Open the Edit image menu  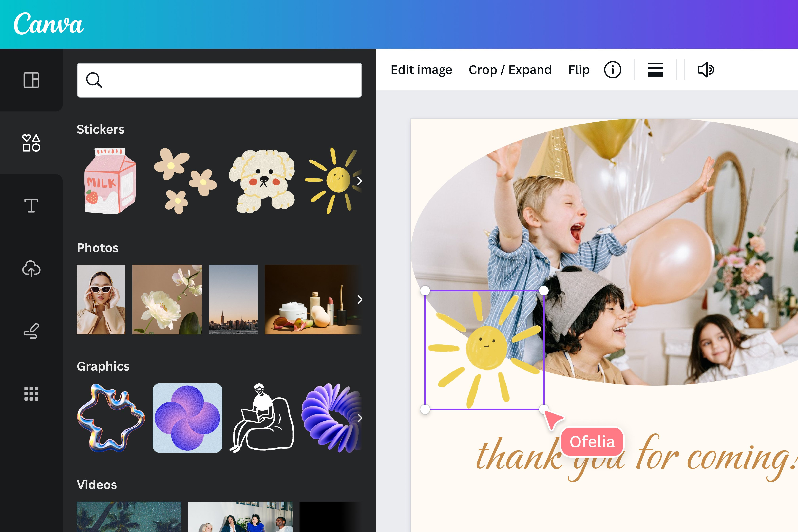coord(421,70)
